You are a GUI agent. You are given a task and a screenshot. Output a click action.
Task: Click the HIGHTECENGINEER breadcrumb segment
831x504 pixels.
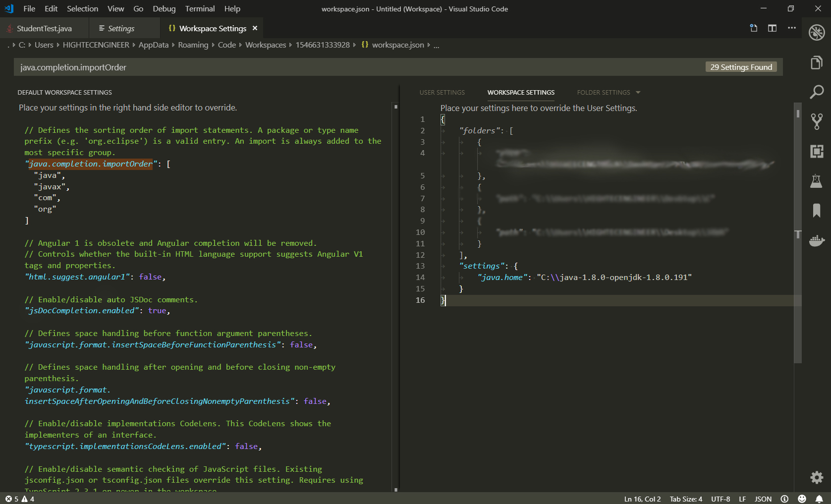pyautogui.click(x=96, y=45)
